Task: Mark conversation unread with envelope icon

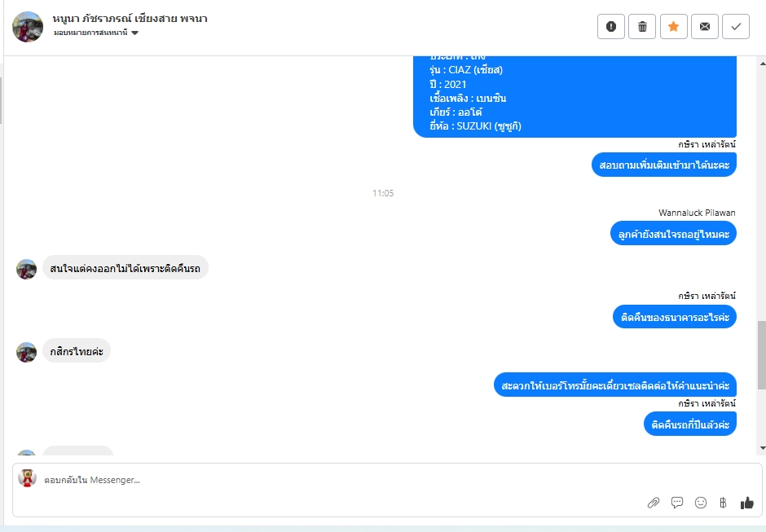Action: (704, 26)
